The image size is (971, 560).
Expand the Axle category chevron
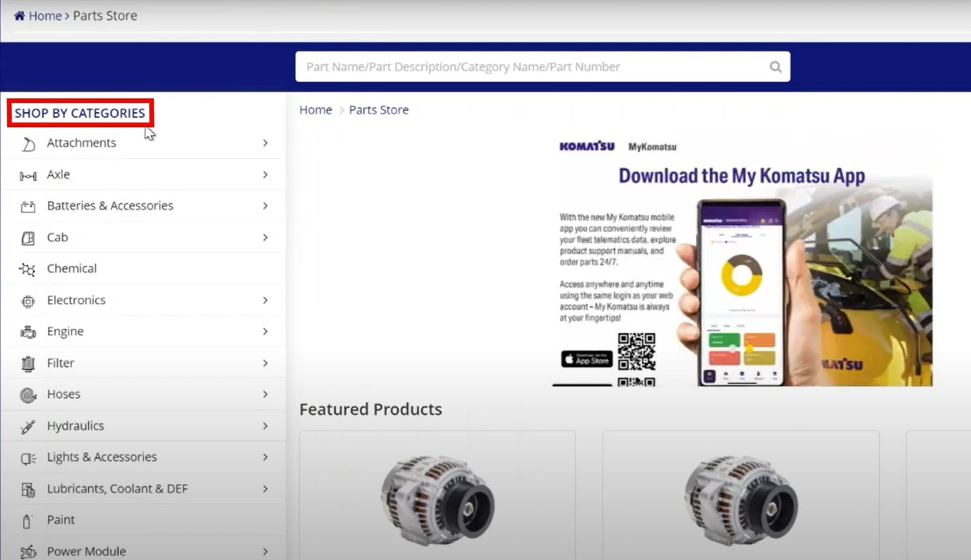click(x=265, y=175)
